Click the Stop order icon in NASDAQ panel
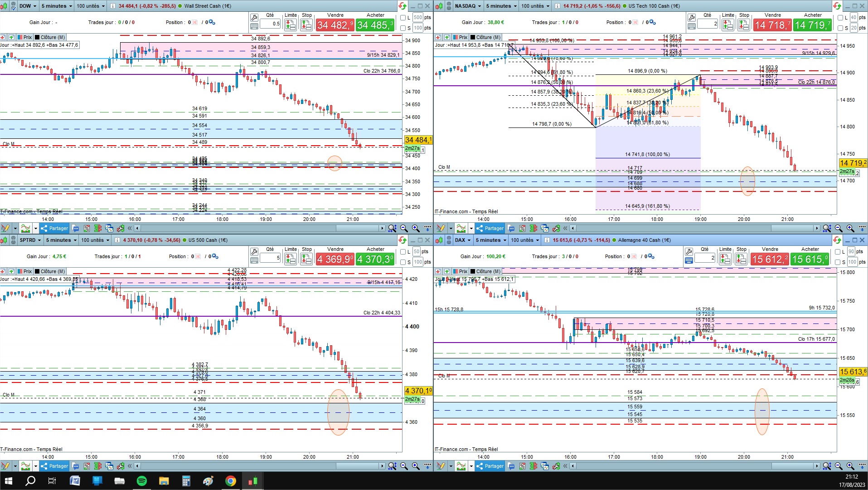 pos(744,24)
